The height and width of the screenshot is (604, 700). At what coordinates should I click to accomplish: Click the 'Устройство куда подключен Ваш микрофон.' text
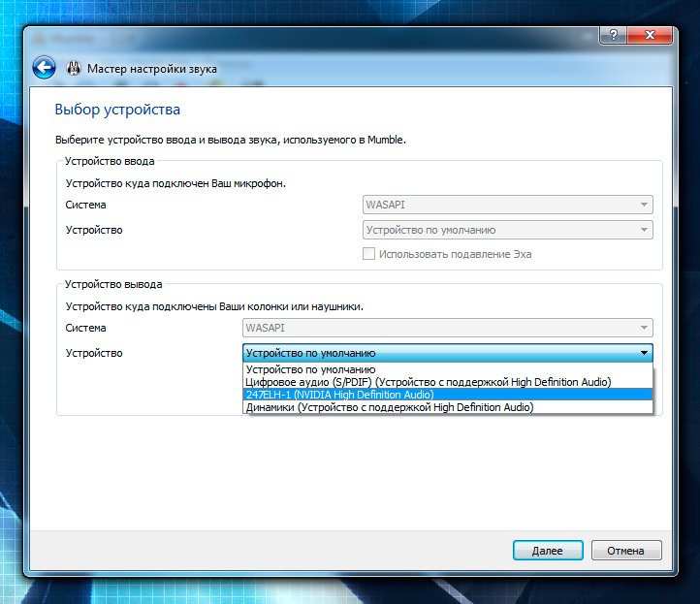175,183
